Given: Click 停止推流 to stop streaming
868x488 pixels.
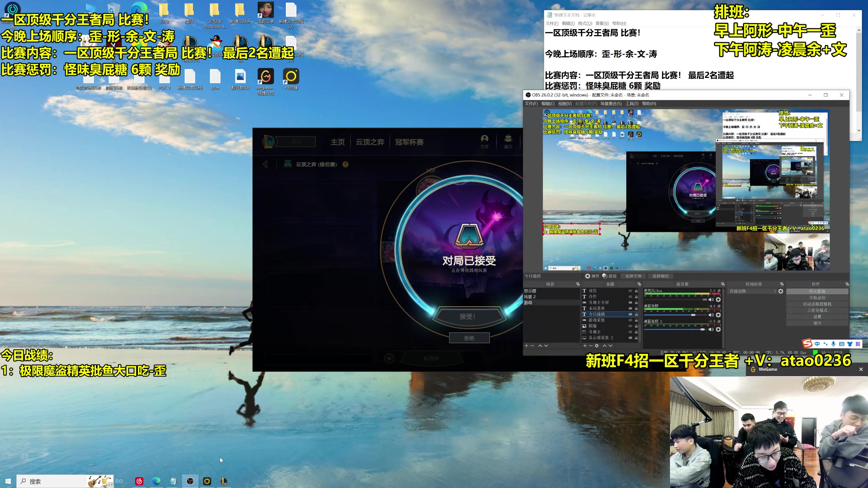Looking at the screenshot, I should (817, 291).
